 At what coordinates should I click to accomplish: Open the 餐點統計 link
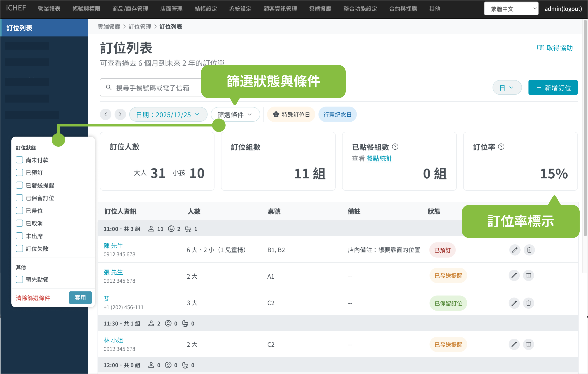[379, 159]
